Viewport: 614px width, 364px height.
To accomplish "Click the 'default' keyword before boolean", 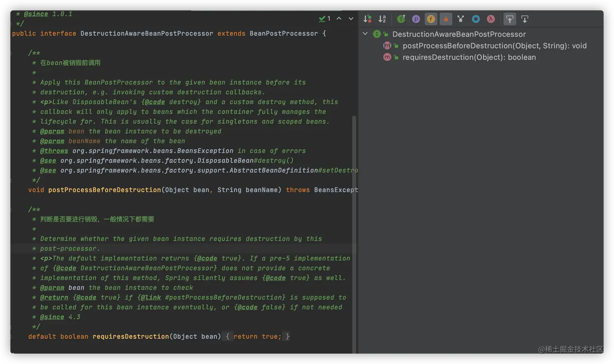I will 42,336.
